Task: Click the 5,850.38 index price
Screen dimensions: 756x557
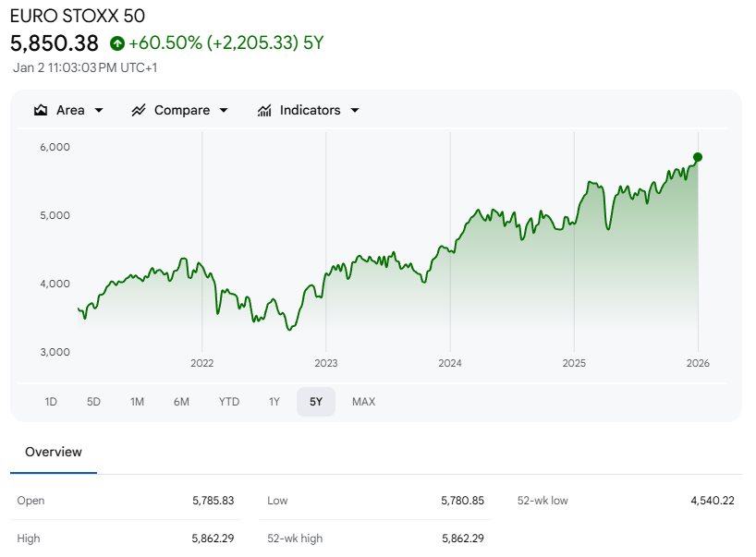Action: click(54, 43)
